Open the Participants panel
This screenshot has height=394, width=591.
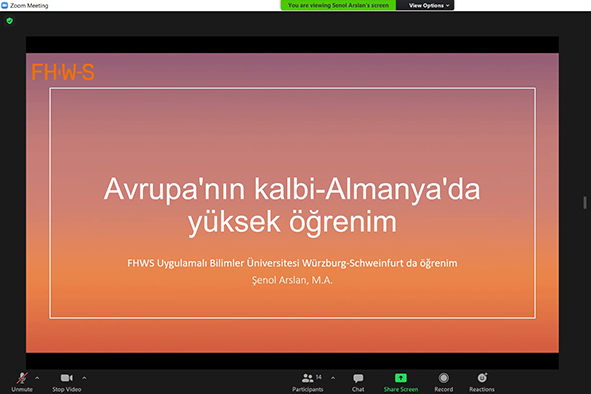click(308, 382)
